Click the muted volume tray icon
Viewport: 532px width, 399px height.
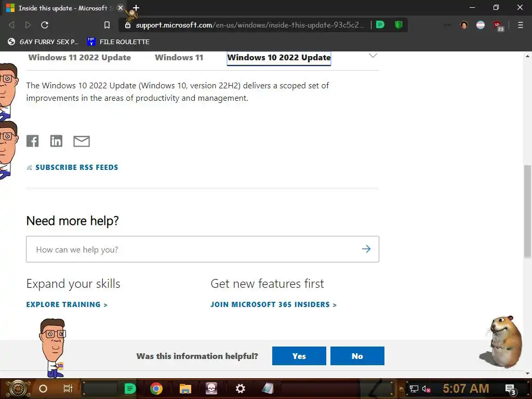[x=426, y=389]
